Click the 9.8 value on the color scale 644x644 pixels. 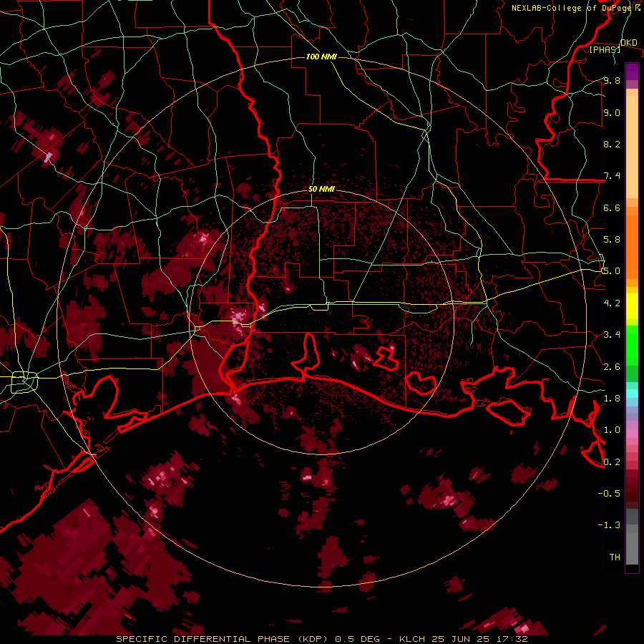point(612,80)
